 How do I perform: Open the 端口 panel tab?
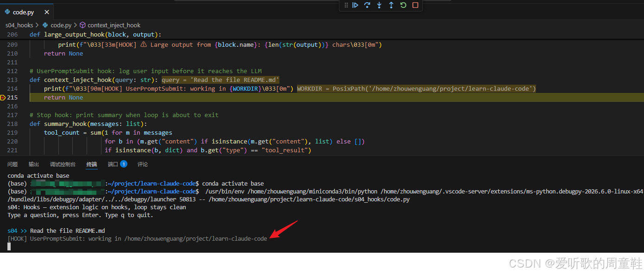[113, 164]
